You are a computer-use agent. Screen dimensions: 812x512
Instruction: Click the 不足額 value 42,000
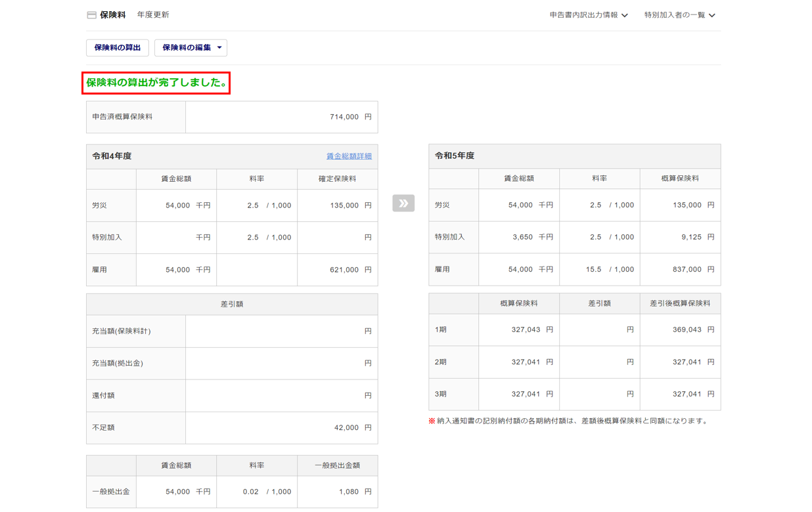click(x=281, y=428)
